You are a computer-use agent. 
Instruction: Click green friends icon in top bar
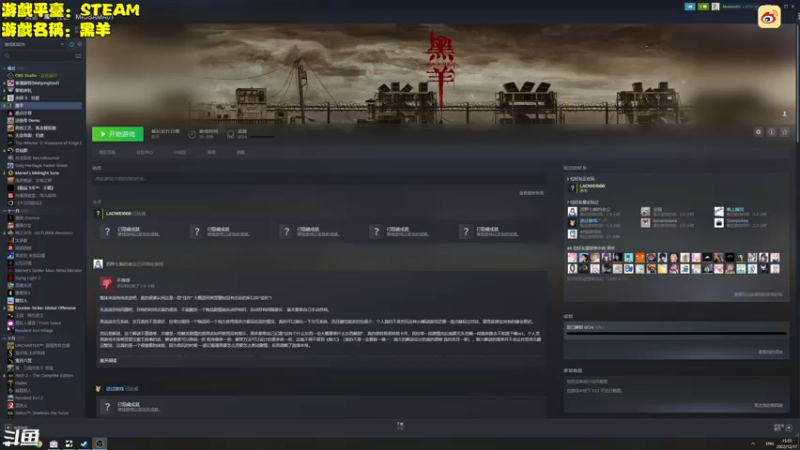pos(703,7)
